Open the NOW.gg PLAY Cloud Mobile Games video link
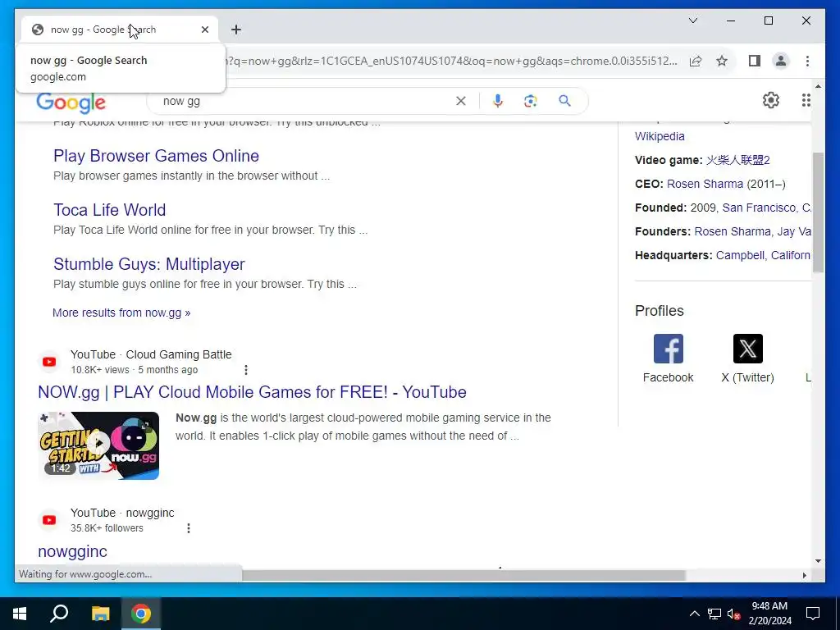 [x=252, y=392]
